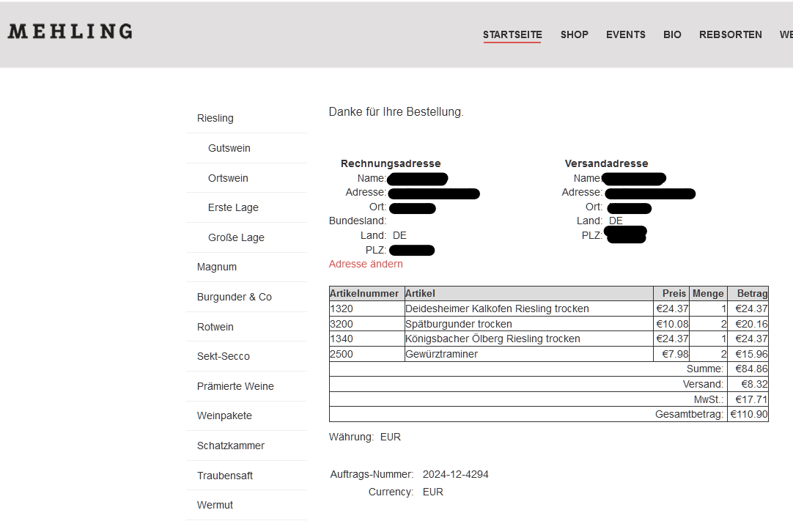The image size is (793, 532).
Task: Click the Gewürztraminer item
Action: (441, 354)
